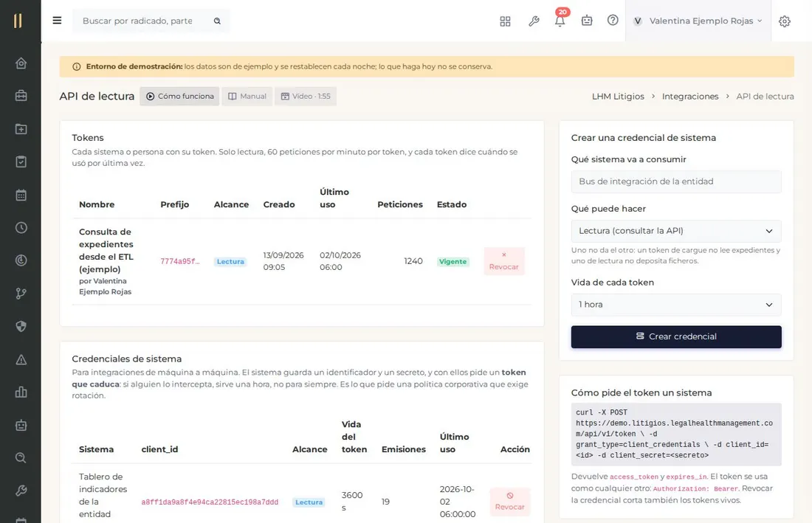
Task: Open the bar chart icon in sidebar
Action: [x=21, y=392]
